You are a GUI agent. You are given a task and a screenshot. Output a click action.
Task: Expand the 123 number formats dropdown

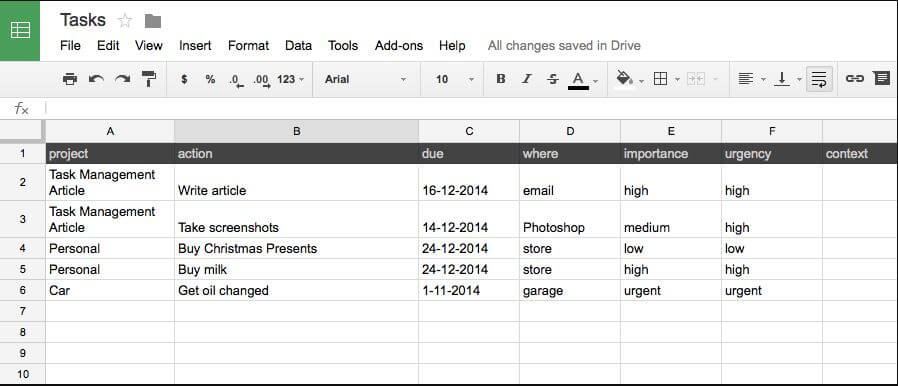point(291,79)
